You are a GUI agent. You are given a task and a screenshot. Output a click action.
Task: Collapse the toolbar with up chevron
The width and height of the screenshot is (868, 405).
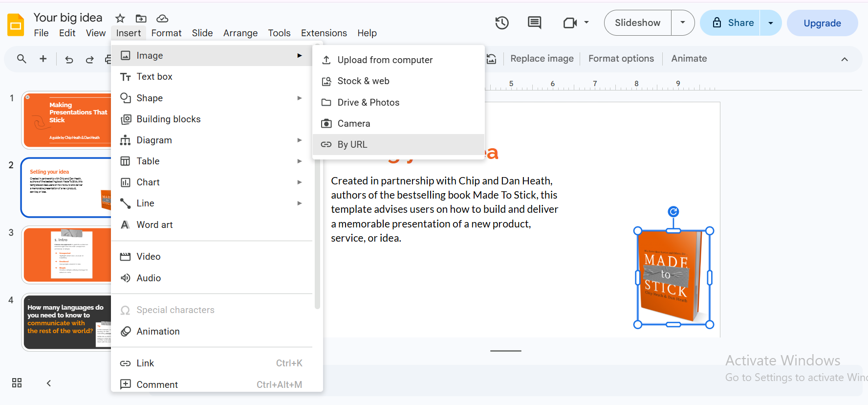[x=845, y=59]
